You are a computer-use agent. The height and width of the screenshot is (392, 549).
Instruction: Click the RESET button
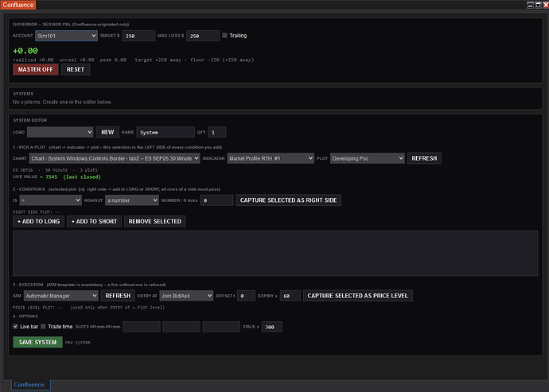(76, 69)
